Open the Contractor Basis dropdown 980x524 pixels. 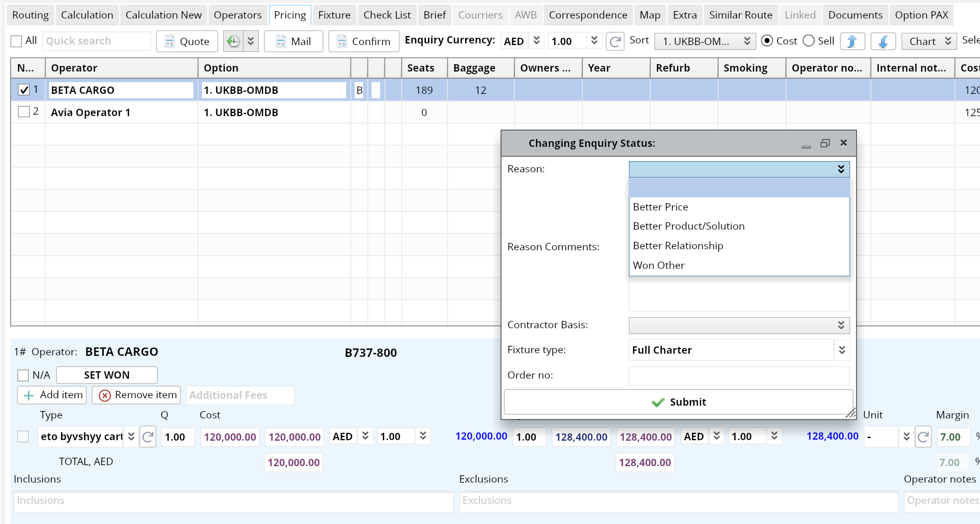(739, 325)
